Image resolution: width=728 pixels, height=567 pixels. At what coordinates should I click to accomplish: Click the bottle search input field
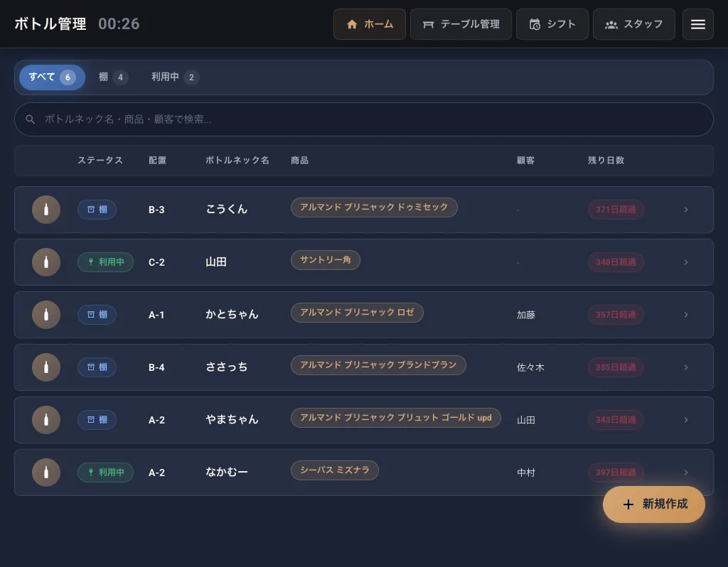coord(364,119)
